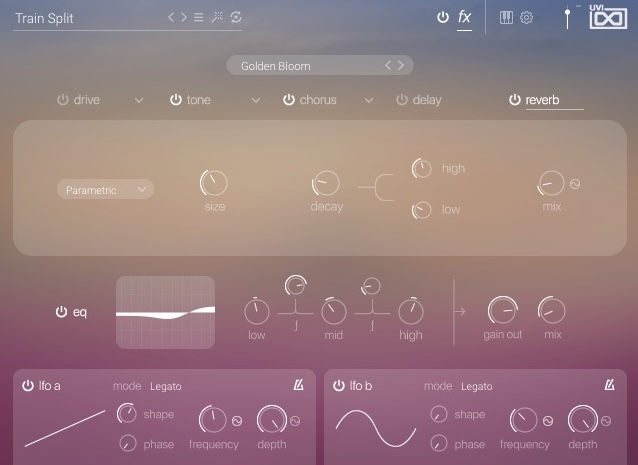The image size is (638, 465).
Task: Expand the tone effect type chevron
Action: point(256,100)
